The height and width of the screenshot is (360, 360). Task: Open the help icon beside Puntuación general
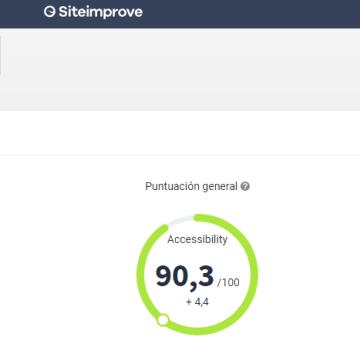(x=245, y=186)
